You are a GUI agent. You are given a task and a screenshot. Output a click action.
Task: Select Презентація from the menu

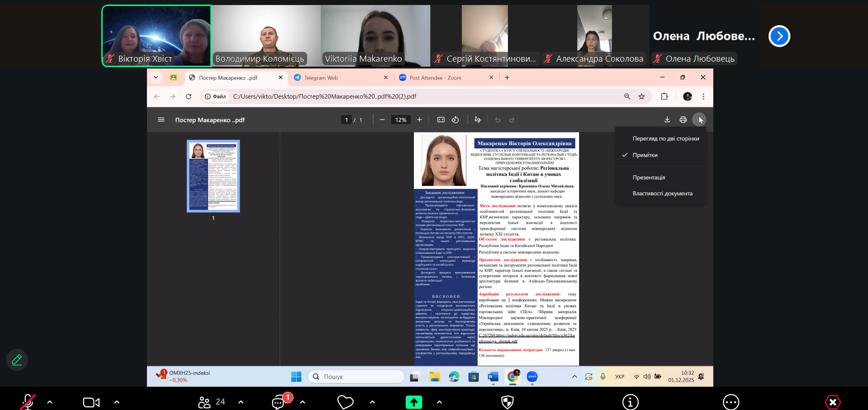pos(648,178)
